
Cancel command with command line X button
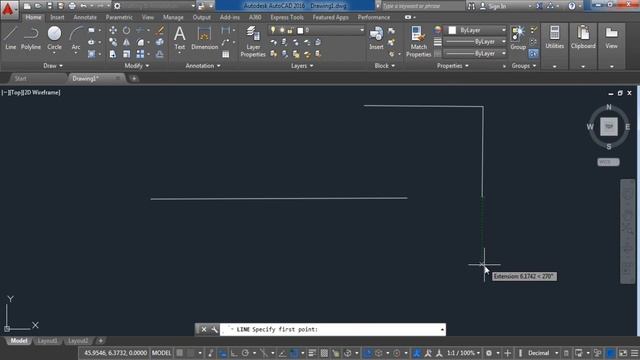click(204, 329)
